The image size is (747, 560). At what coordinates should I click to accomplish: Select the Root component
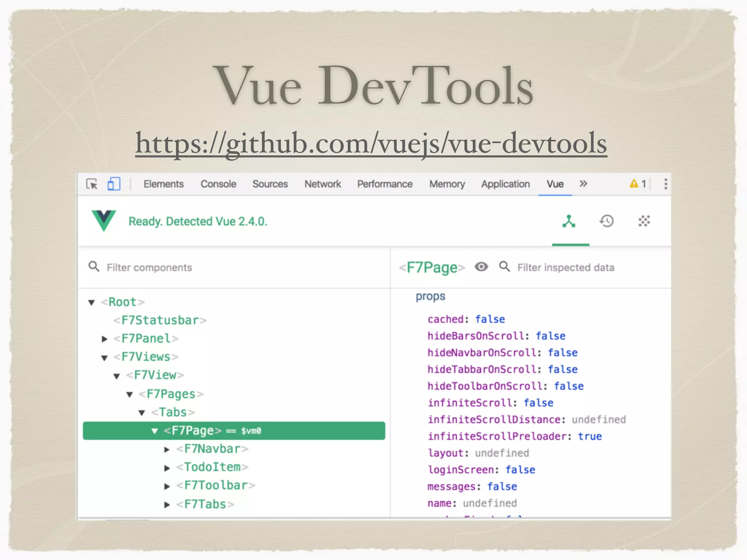click(x=123, y=302)
